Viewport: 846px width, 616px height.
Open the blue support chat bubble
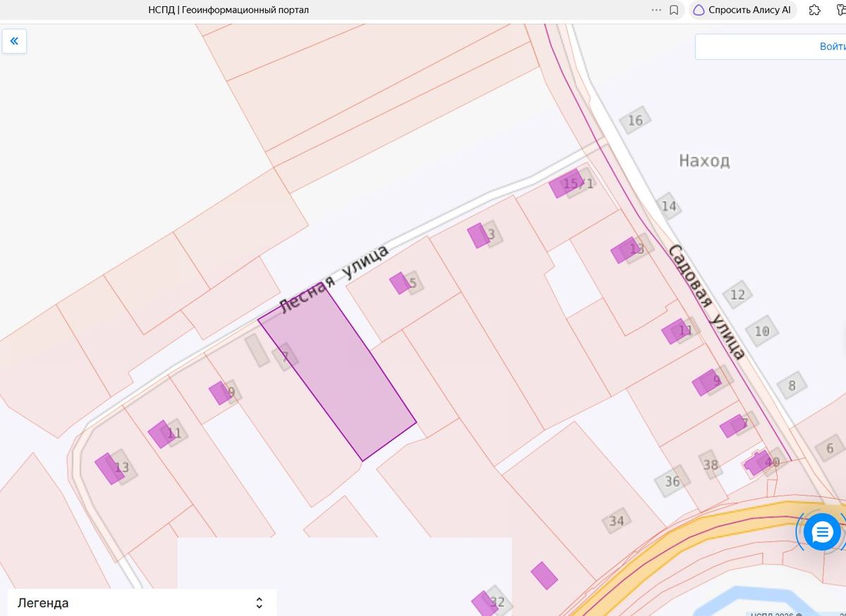(822, 531)
